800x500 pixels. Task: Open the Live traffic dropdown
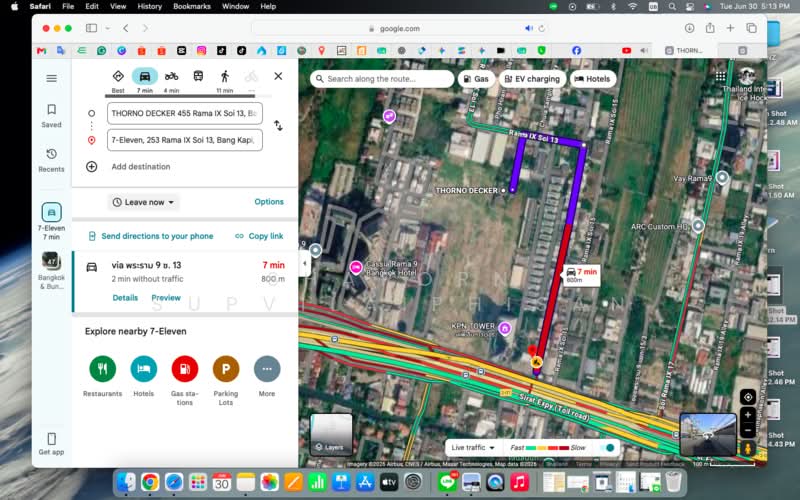click(473, 447)
